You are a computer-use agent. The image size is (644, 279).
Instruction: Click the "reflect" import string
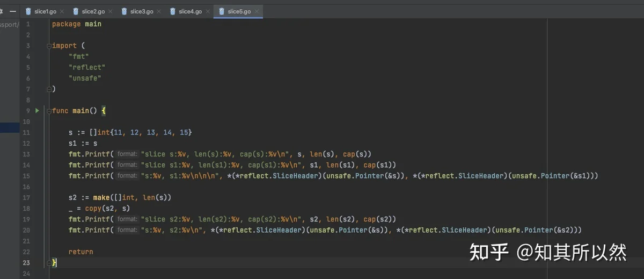coord(87,67)
